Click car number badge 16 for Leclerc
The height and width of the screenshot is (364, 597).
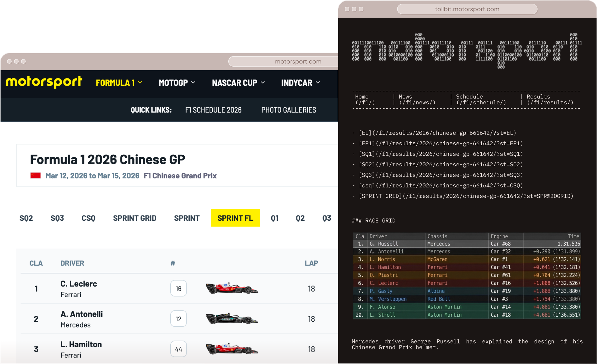pyautogui.click(x=179, y=288)
